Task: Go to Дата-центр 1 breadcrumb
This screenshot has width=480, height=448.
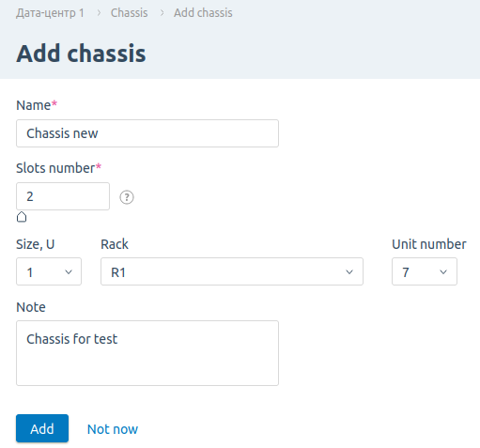Action: [x=51, y=13]
